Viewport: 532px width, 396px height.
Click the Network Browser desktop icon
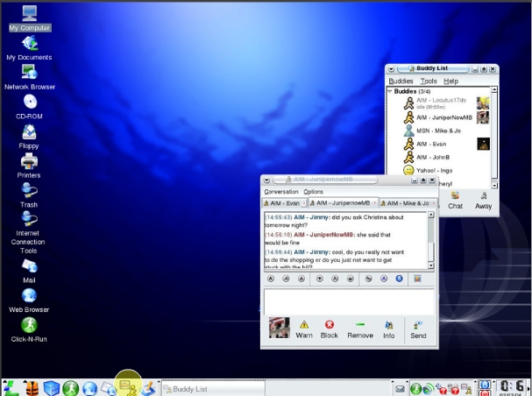point(30,77)
